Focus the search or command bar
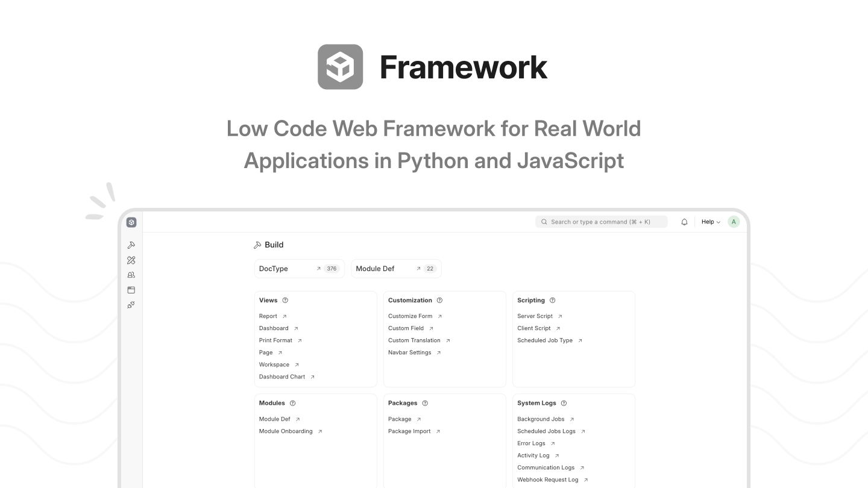 coord(601,222)
